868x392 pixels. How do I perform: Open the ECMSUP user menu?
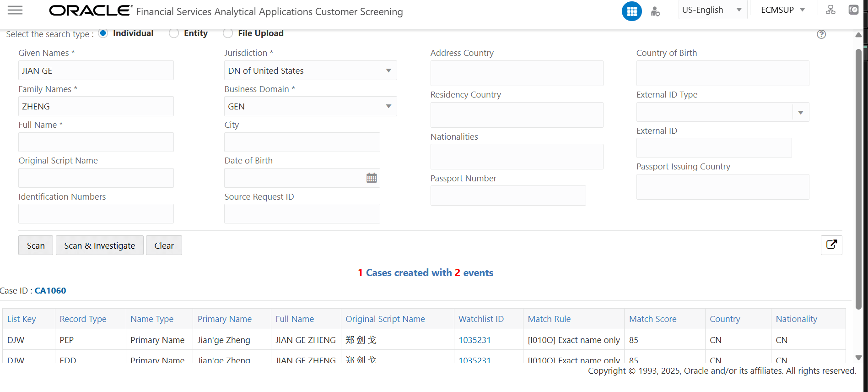(782, 10)
